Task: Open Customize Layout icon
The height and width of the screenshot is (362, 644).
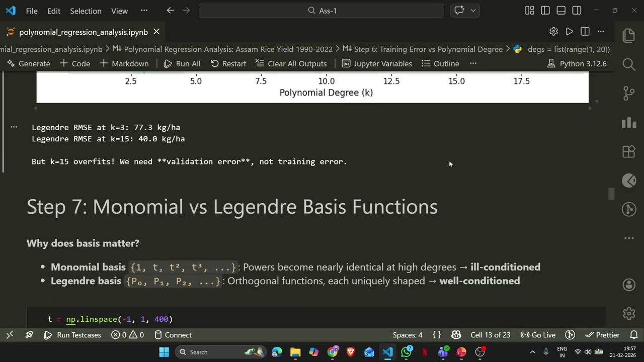Action: tap(529, 11)
